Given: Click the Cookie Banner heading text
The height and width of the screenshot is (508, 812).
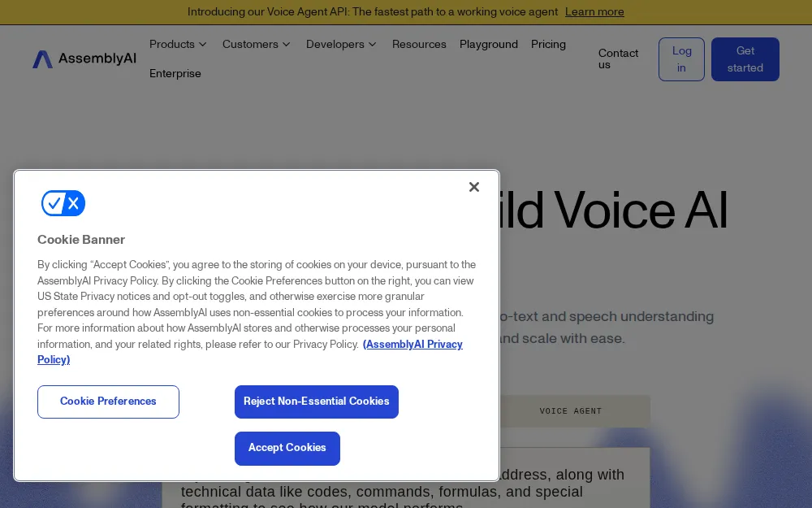Looking at the screenshot, I should tap(81, 240).
